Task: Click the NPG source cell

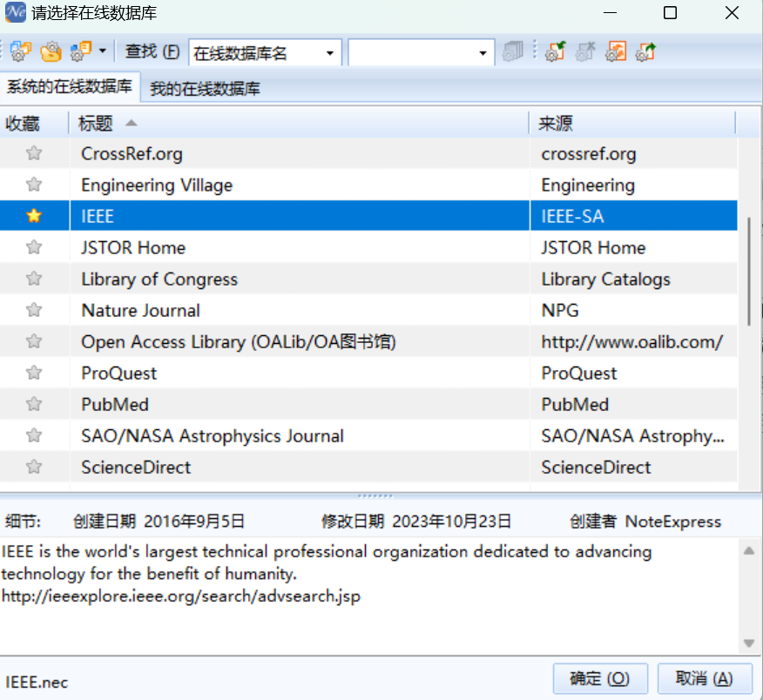Action: point(633,310)
